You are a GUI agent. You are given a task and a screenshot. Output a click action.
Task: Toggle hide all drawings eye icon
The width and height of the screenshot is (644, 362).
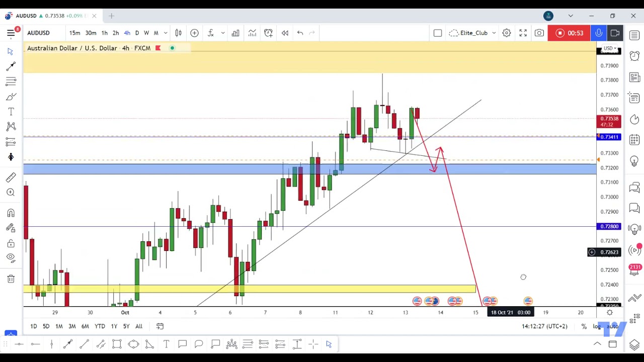click(x=11, y=257)
